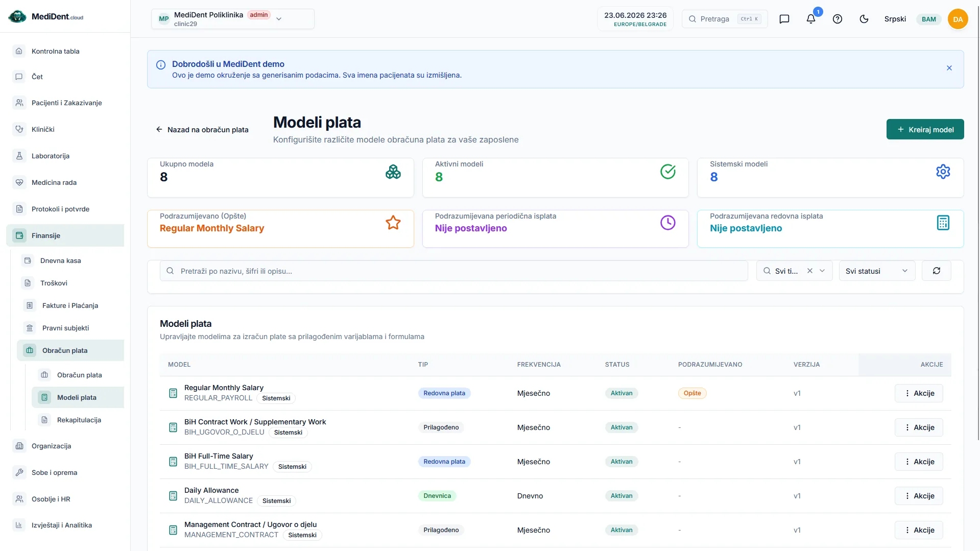Open Akcije menu for Management Contract row
980x551 pixels.
click(919, 530)
